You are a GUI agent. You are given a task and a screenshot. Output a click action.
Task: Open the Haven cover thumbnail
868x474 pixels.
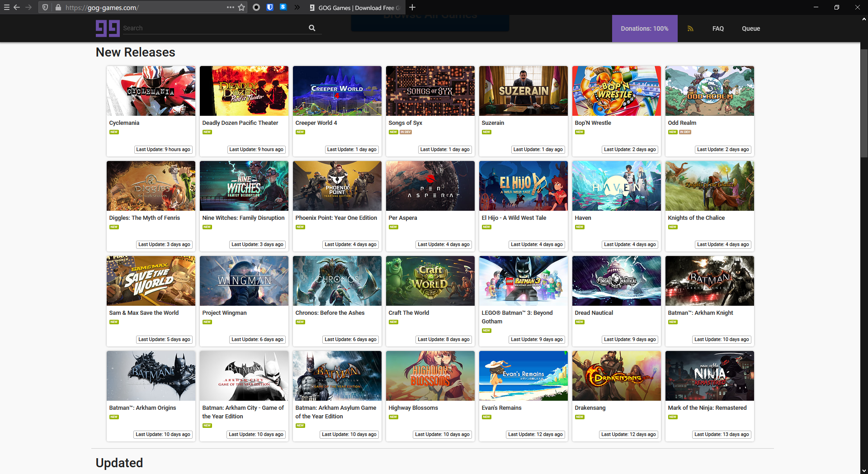617,186
